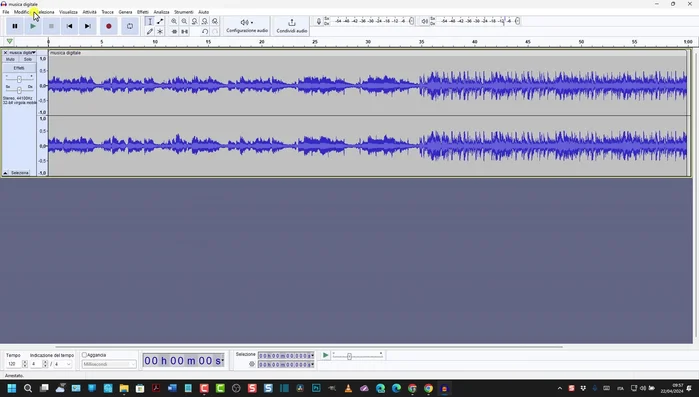Open the Analizza menu
The height and width of the screenshot is (397, 699).
click(x=161, y=12)
